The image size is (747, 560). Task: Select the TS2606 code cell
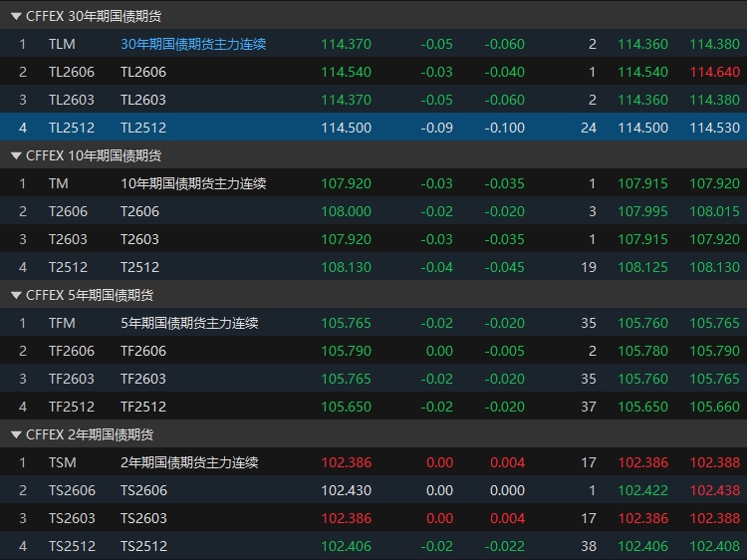(x=72, y=490)
